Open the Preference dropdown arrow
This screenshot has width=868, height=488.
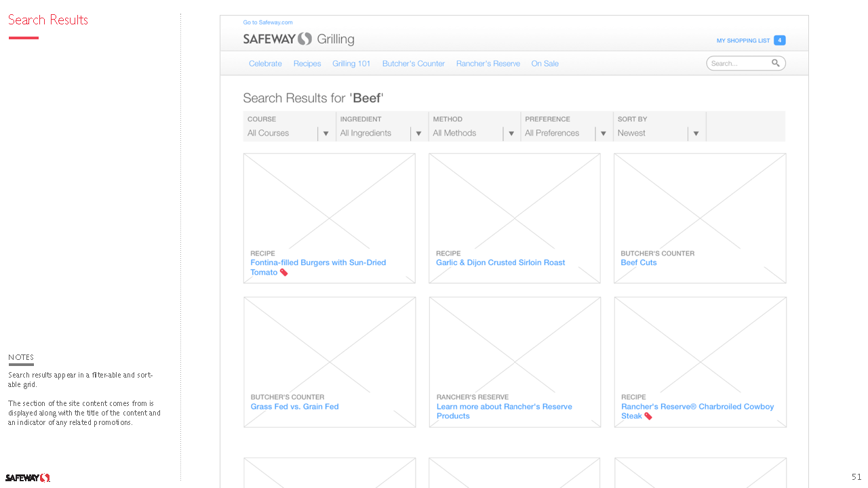604,134
